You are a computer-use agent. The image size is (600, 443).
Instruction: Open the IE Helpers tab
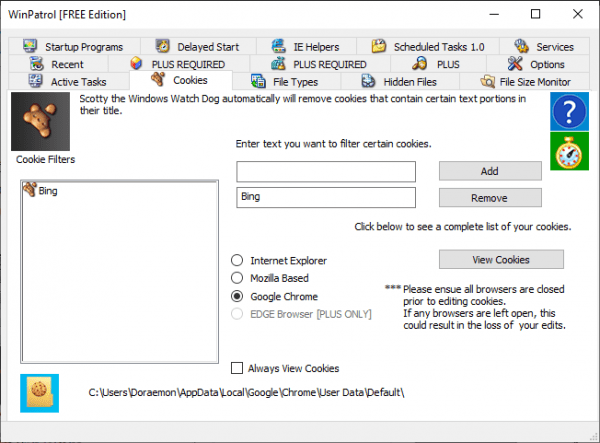click(307, 47)
